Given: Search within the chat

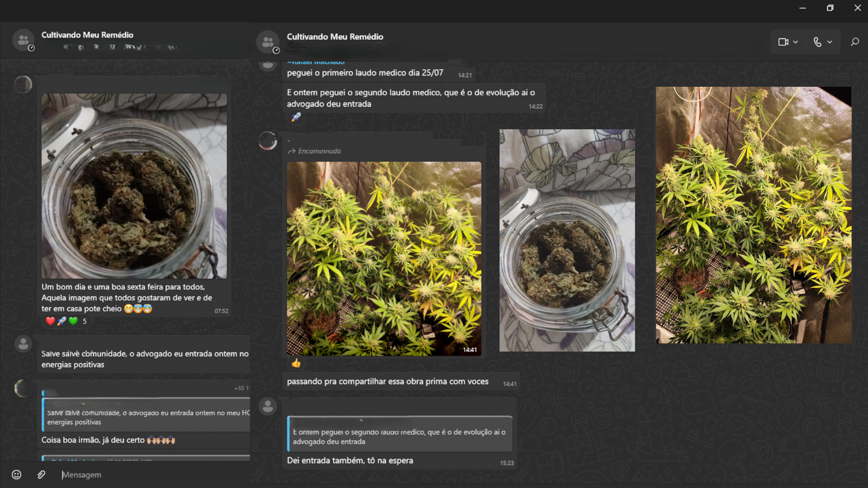Looking at the screenshot, I should [x=854, y=42].
